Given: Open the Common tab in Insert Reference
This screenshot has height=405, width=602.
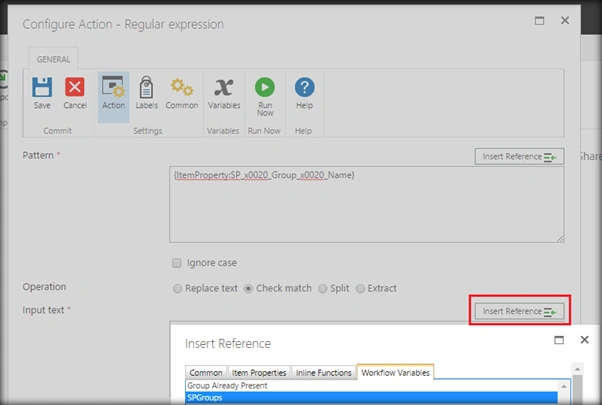Looking at the screenshot, I should click(x=206, y=373).
